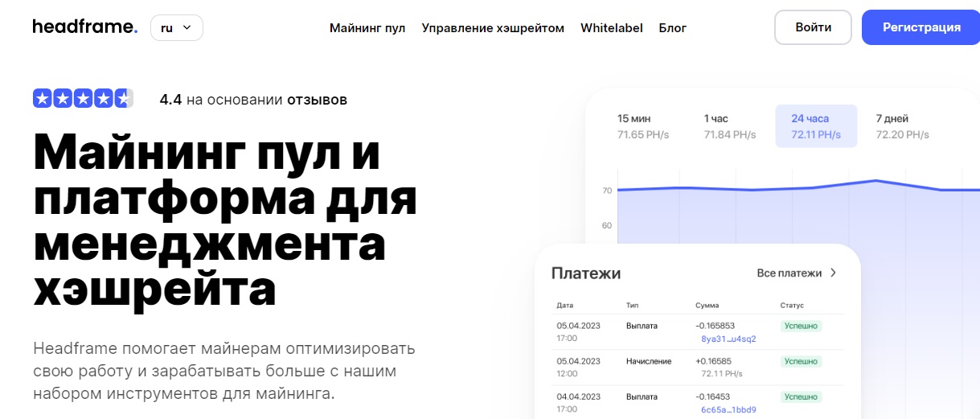This screenshot has height=419, width=980.
Task: Click Успешно status in Начисление row
Action: (801, 361)
